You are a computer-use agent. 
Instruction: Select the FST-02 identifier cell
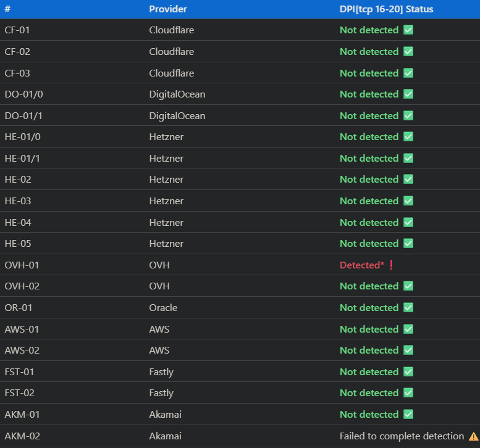[20, 392]
